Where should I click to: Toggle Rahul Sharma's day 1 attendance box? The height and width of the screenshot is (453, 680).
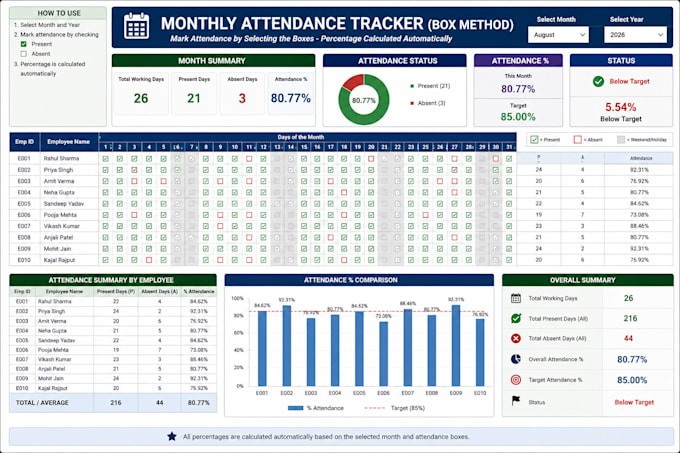click(105, 159)
